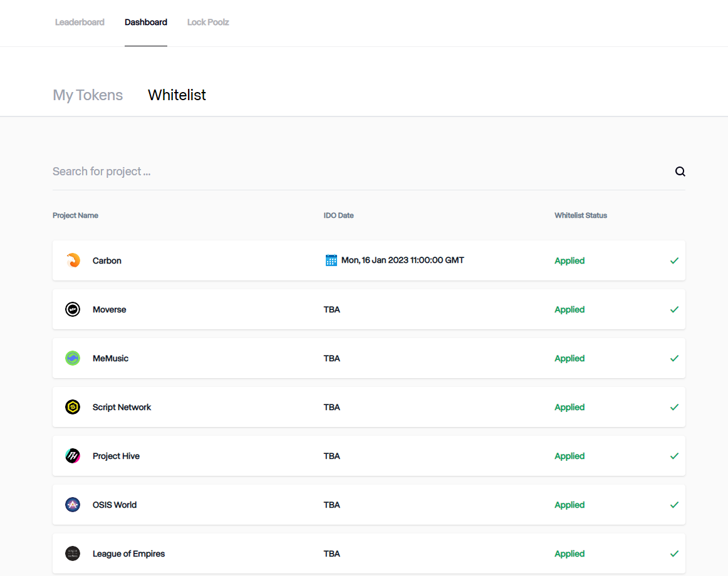Click Applied status in Carbon row
The image size is (728, 576).
click(569, 261)
